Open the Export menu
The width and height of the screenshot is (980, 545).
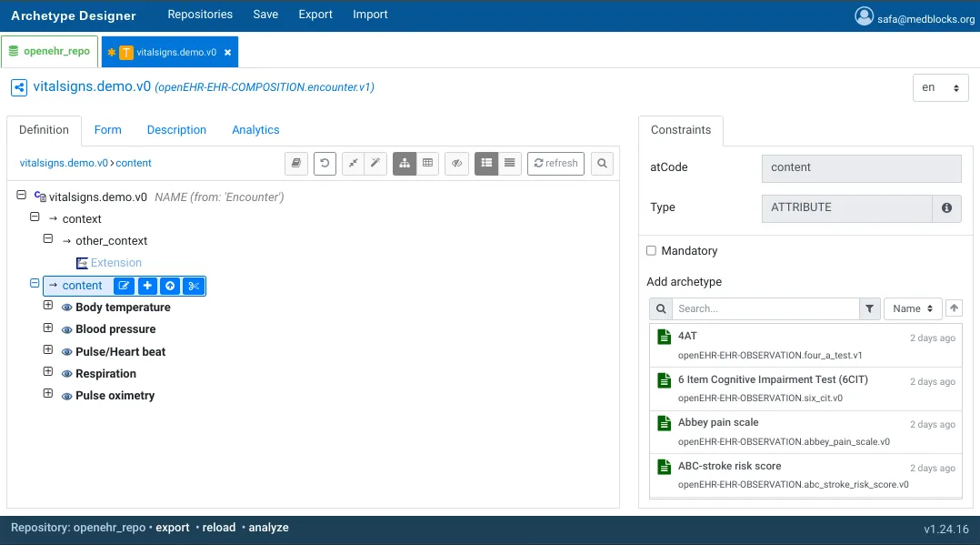point(315,15)
